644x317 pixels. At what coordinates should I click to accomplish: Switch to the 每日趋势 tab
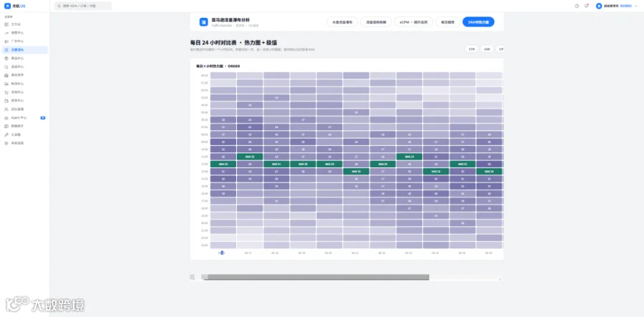point(448,21)
